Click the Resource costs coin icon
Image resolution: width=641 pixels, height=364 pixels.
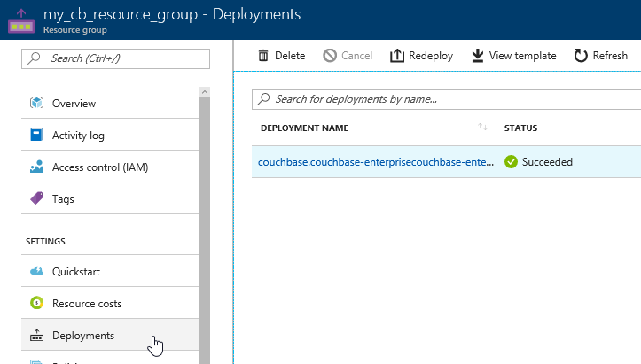[x=36, y=303]
